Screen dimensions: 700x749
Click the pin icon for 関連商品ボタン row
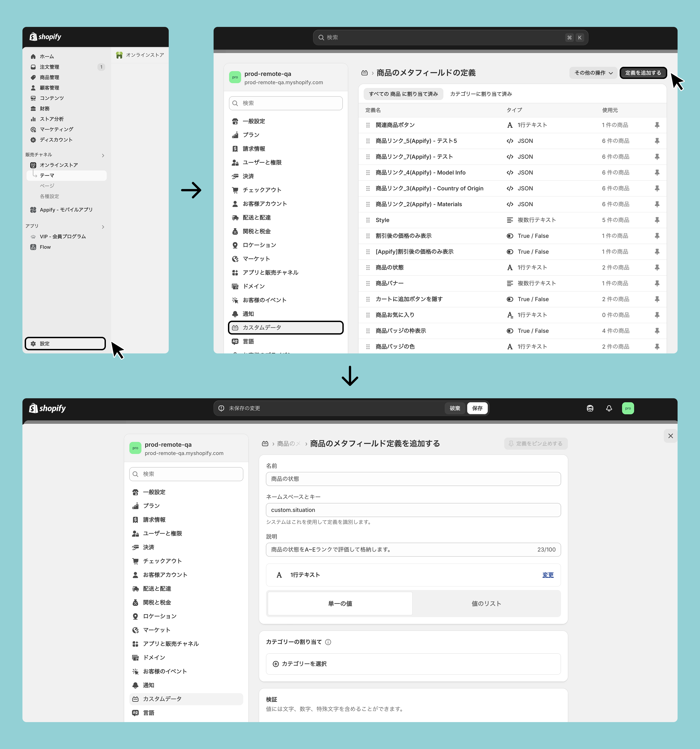(x=657, y=125)
